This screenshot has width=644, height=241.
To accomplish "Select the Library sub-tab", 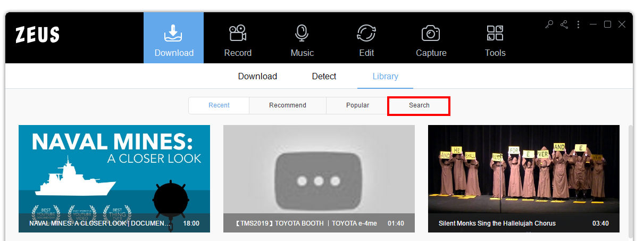I will click(385, 76).
